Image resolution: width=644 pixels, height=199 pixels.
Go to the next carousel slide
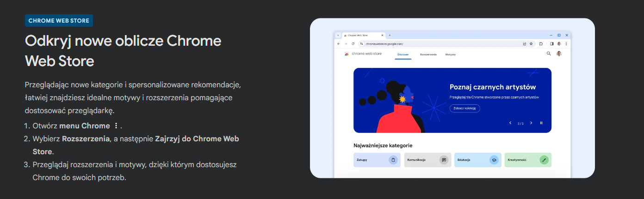tap(531, 123)
